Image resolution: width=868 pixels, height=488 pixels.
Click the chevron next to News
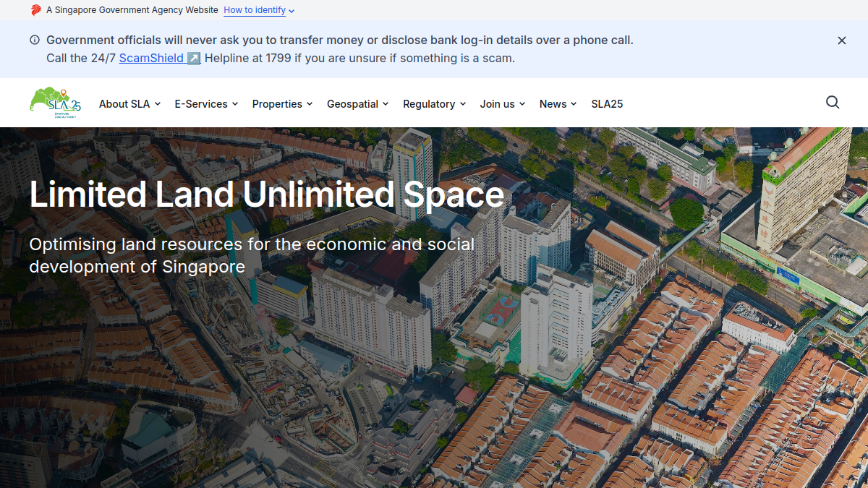pos(574,104)
